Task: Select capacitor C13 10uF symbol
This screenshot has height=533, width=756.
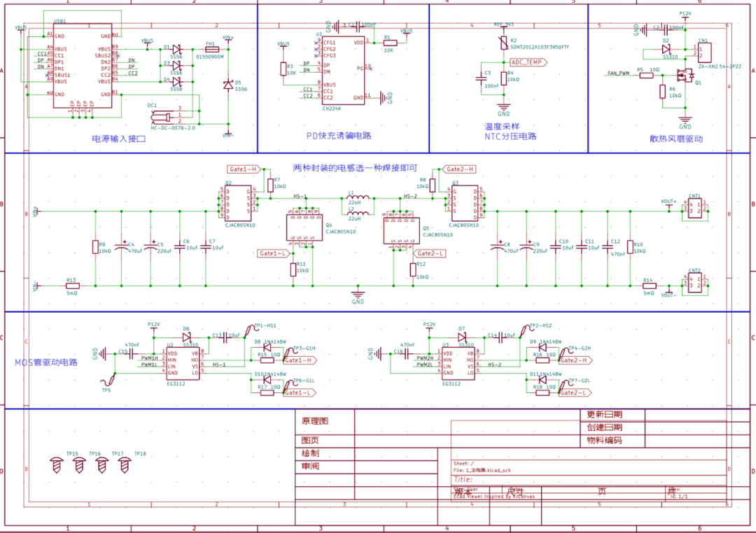Action: (225, 339)
